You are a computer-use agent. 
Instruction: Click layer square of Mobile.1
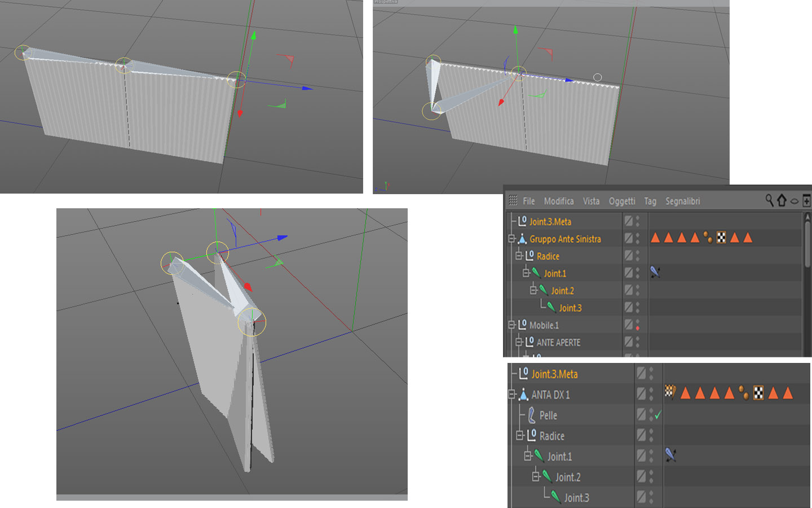pyautogui.click(x=628, y=325)
